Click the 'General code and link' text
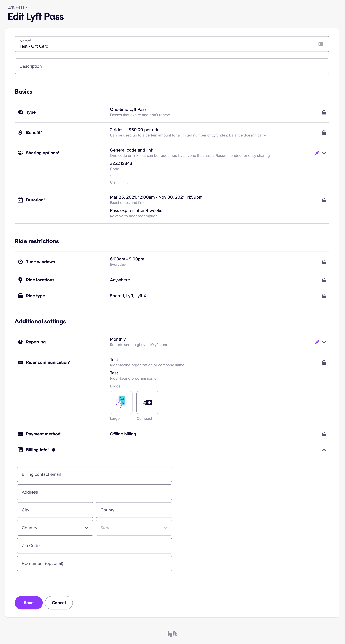345x644 pixels. [132, 150]
